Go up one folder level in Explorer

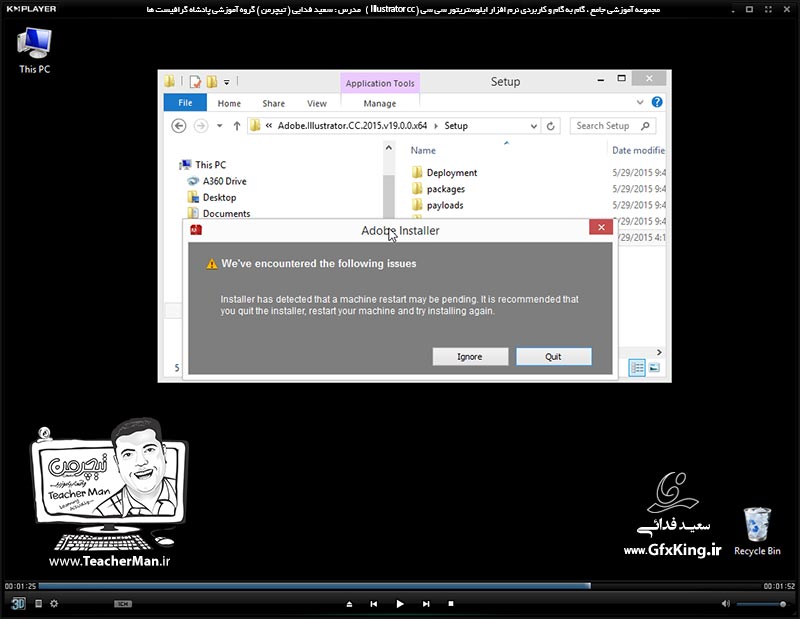tap(237, 126)
